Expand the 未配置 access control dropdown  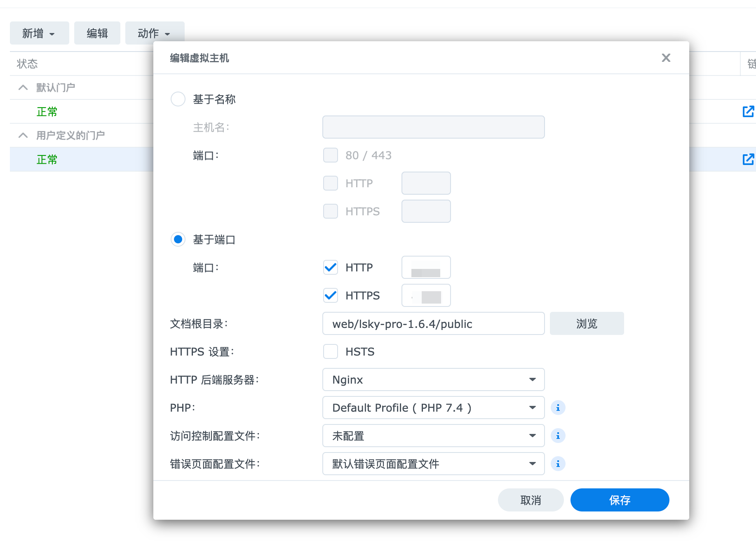[433, 436]
